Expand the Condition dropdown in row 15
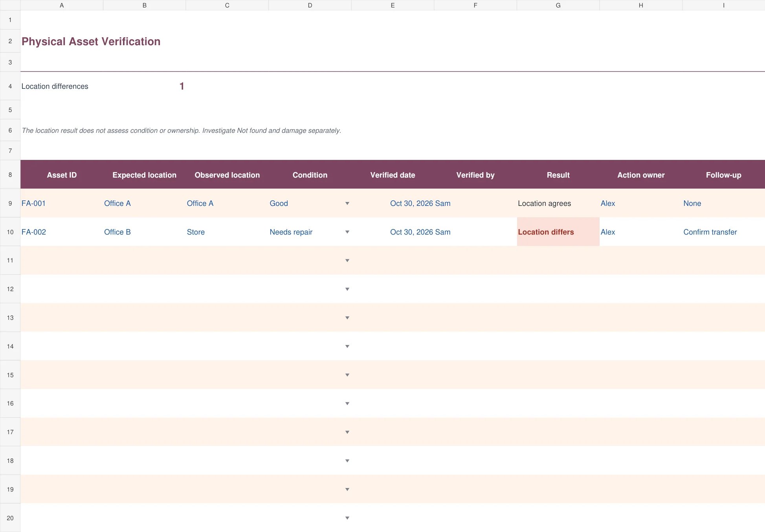The height and width of the screenshot is (532, 765). [347, 375]
